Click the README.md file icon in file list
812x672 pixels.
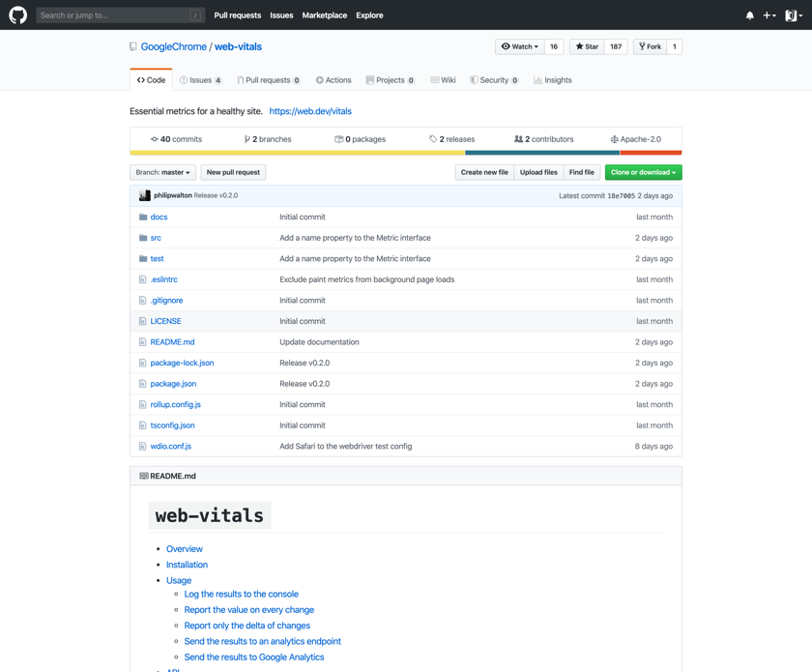tap(142, 342)
